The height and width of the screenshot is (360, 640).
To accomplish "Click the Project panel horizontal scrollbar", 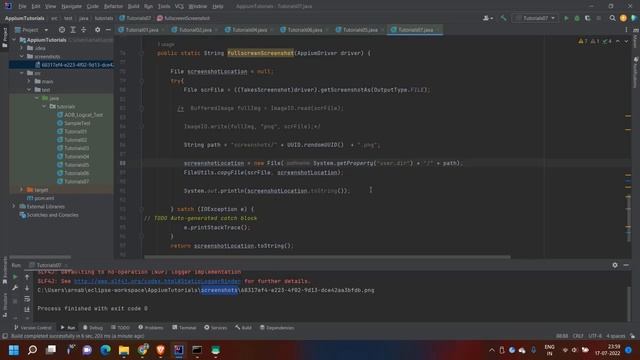I will point(40,257).
